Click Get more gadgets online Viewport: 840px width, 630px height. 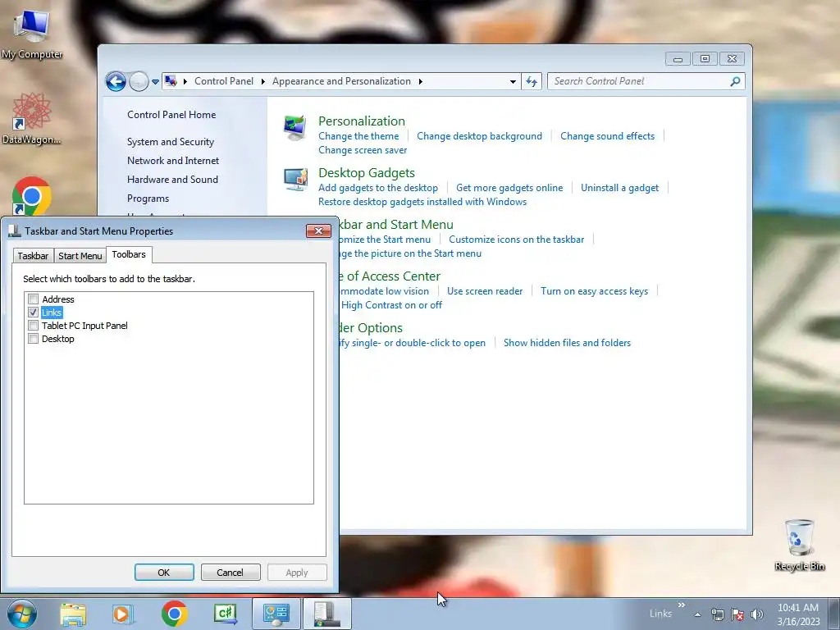(x=509, y=188)
